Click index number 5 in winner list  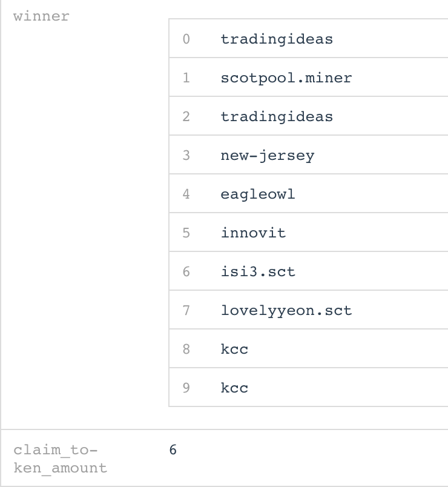186,233
